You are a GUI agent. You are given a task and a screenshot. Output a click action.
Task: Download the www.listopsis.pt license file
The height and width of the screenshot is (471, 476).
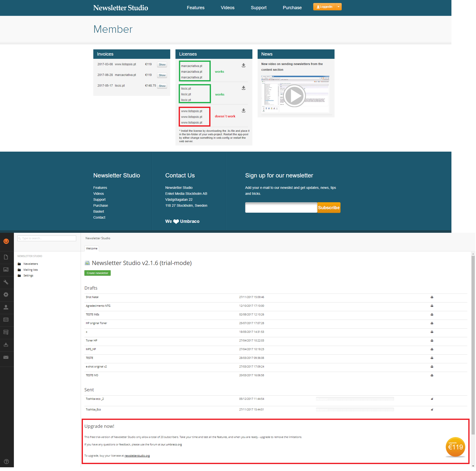coord(244,110)
